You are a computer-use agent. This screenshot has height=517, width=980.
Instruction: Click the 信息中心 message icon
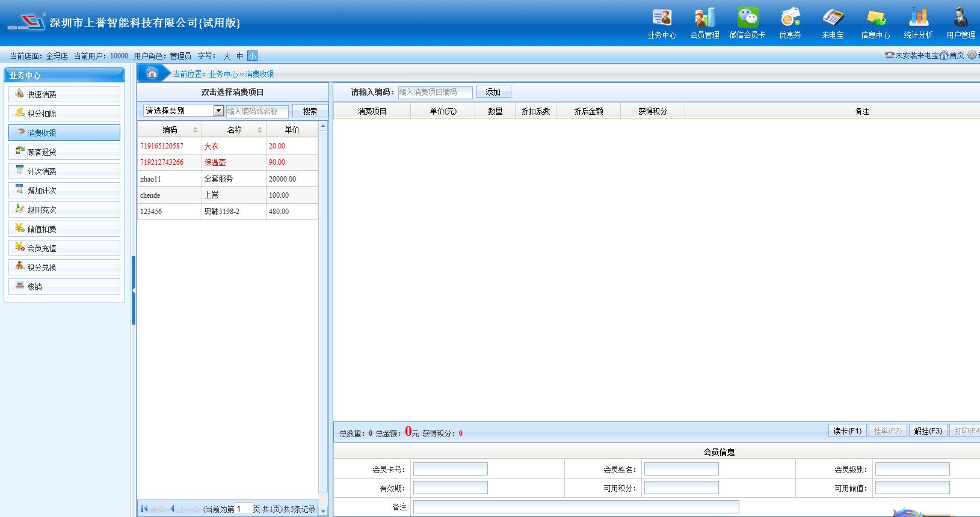click(875, 17)
